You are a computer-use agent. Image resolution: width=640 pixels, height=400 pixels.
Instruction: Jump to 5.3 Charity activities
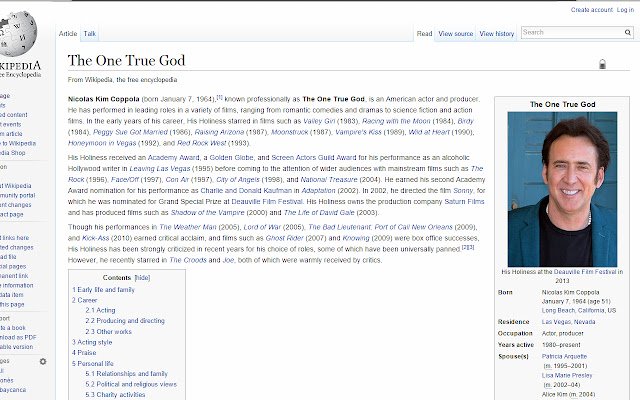pos(115,395)
